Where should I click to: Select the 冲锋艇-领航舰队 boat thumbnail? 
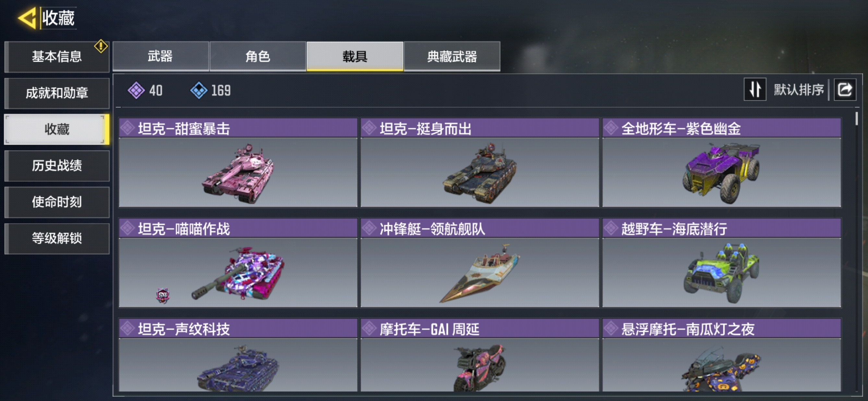(x=479, y=273)
